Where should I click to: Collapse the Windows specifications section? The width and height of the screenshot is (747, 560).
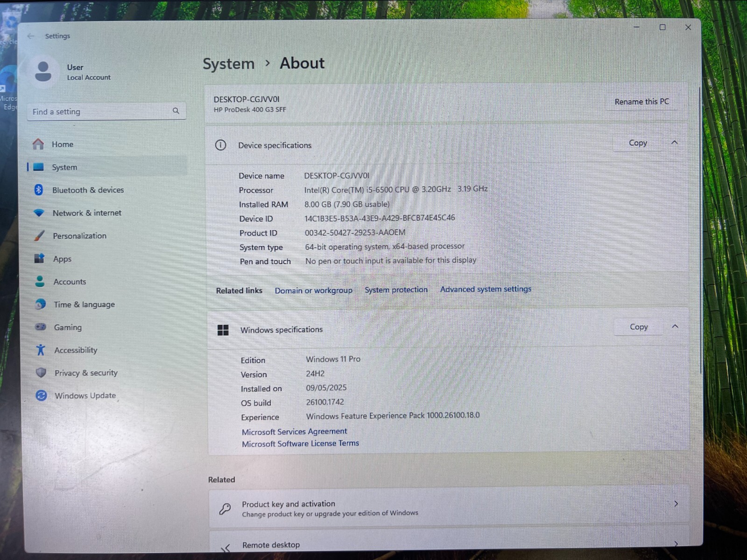675,326
